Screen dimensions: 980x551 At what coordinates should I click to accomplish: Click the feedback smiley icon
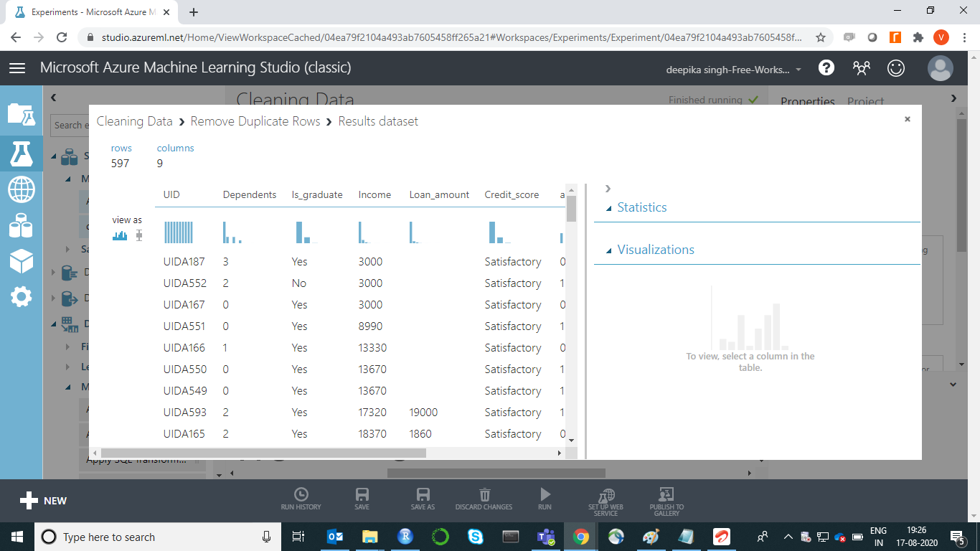[896, 67]
